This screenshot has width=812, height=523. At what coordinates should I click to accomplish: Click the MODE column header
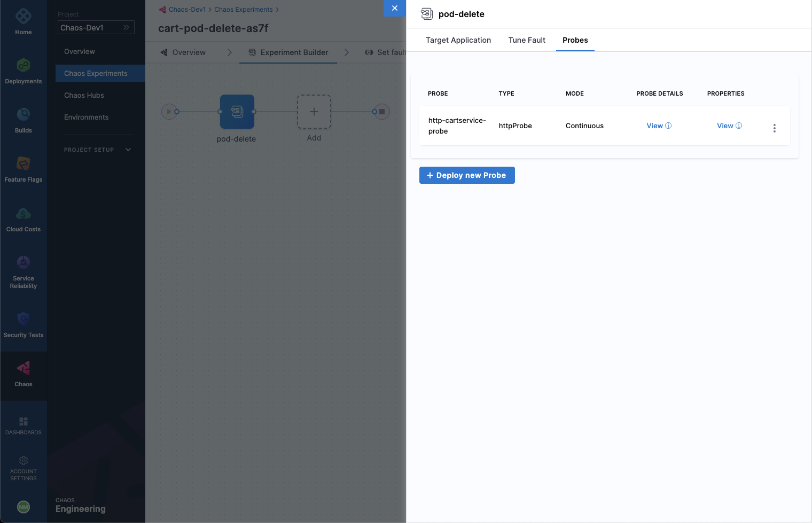tap(575, 93)
